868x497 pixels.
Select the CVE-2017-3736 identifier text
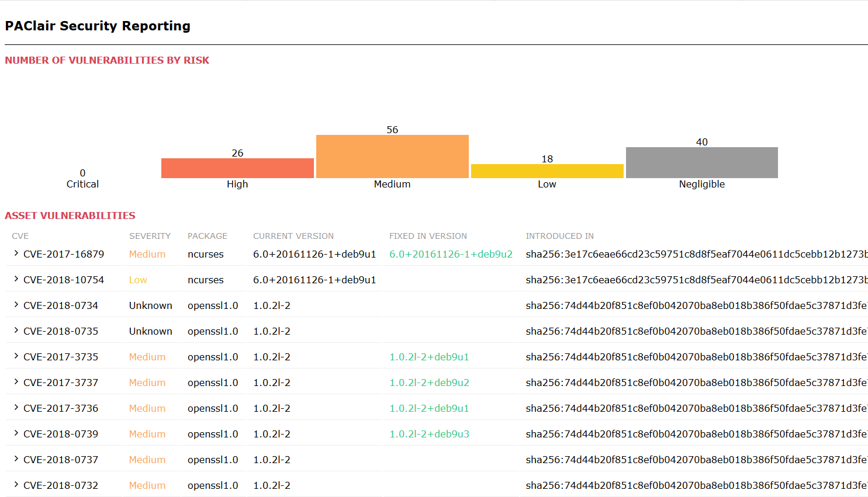61,408
